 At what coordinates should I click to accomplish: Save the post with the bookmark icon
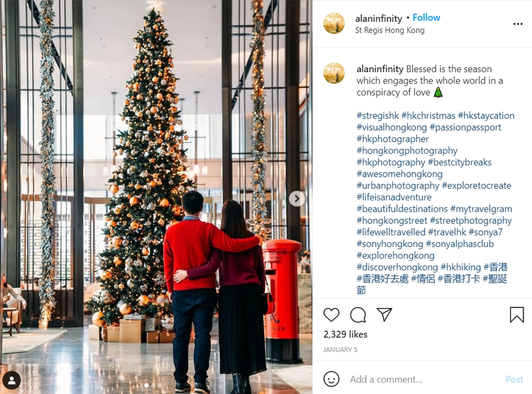coord(517,315)
